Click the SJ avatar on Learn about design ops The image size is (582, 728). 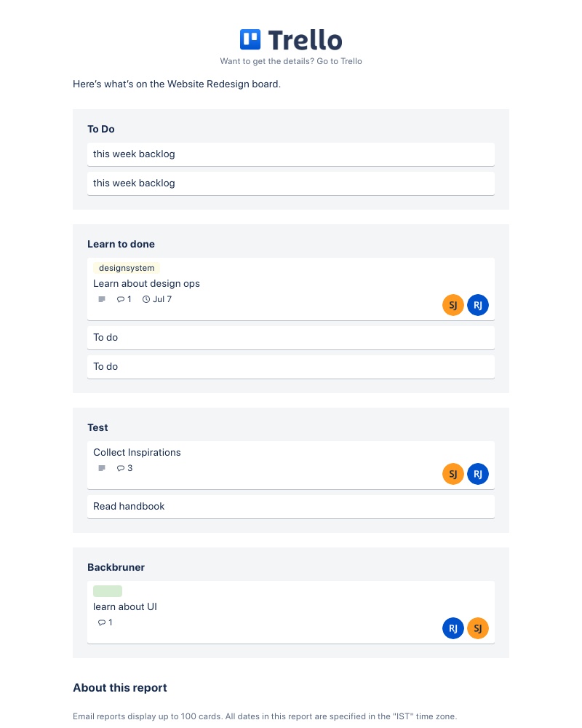(453, 305)
